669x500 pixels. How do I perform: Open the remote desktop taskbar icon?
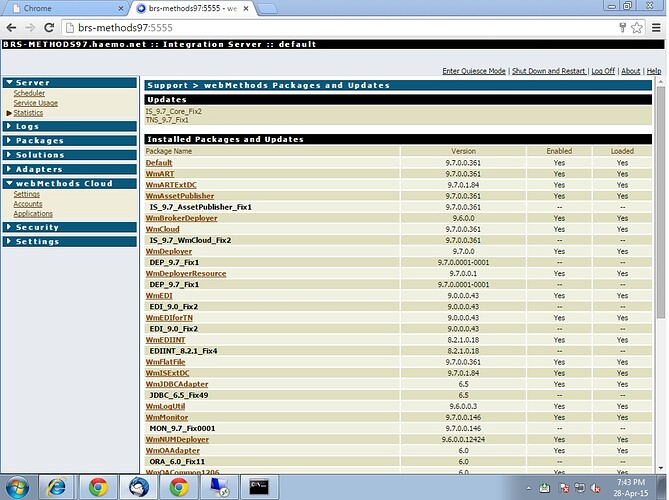click(x=219, y=487)
